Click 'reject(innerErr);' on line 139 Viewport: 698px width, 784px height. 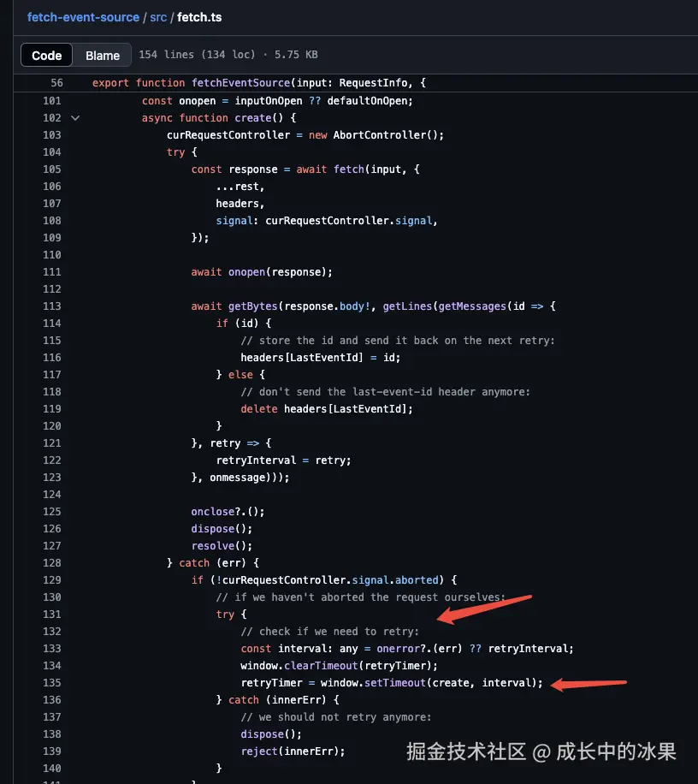coord(293,751)
